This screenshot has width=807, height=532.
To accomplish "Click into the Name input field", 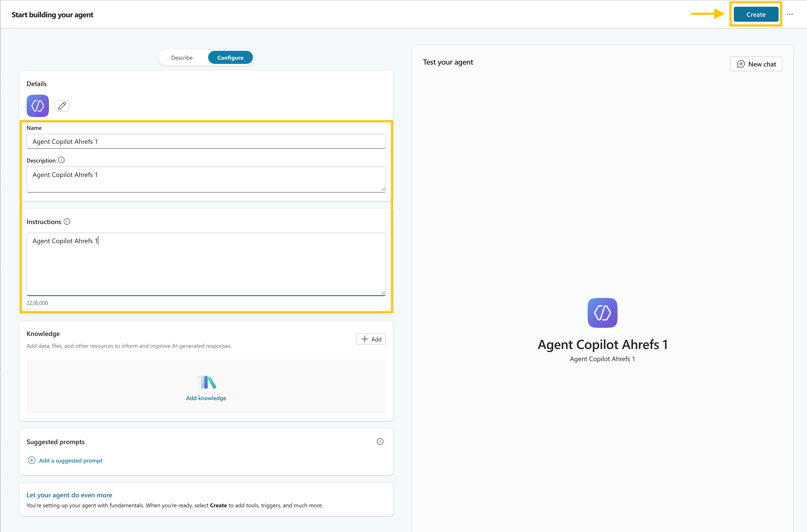I will (206, 142).
